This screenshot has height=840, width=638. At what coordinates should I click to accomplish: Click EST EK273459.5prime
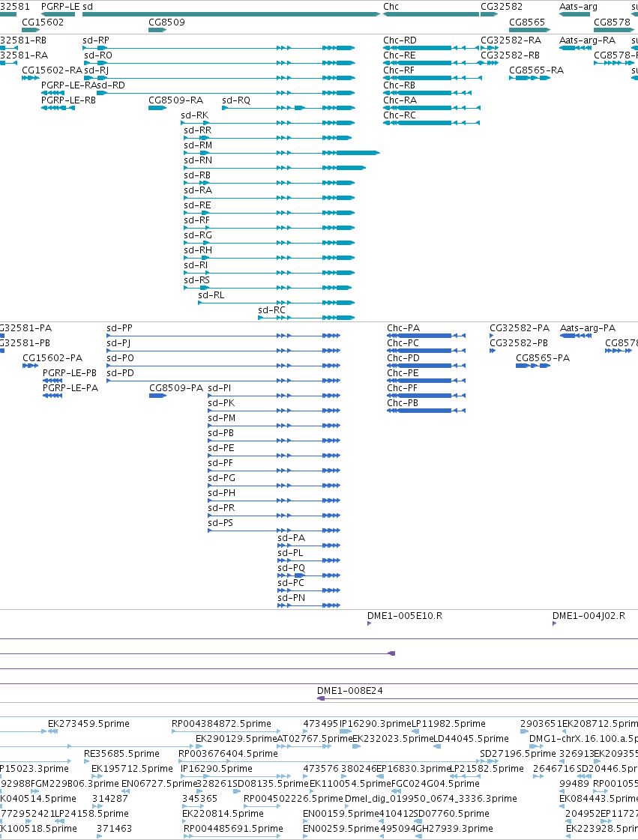(88, 724)
